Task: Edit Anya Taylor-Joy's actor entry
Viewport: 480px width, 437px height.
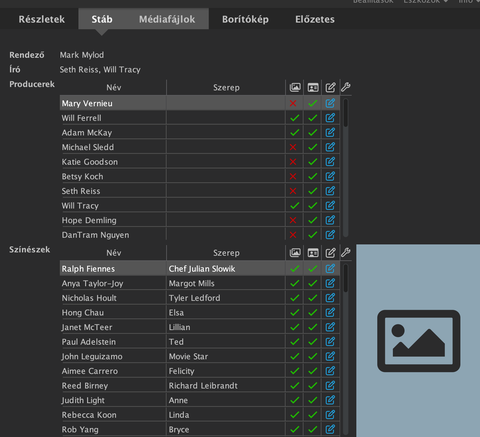Action: point(330,283)
